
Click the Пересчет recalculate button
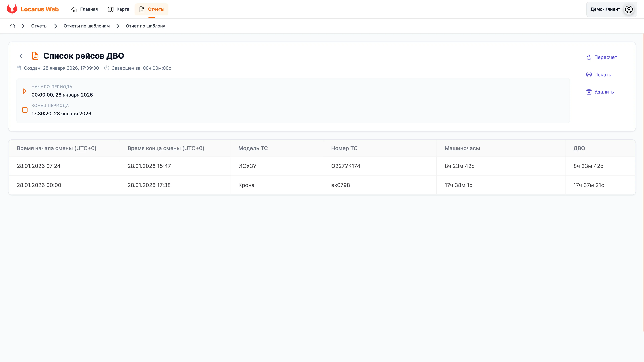[602, 57]
